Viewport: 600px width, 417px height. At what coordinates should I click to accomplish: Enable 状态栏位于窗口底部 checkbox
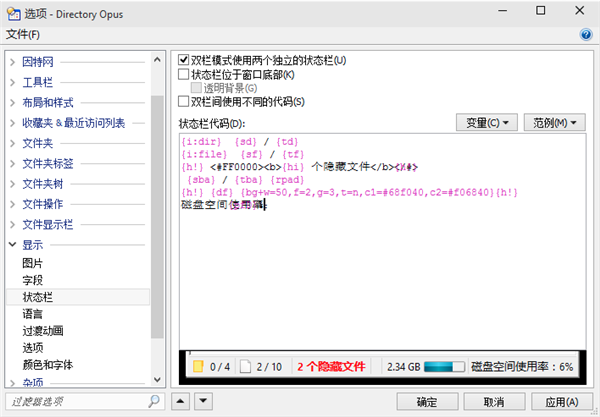pyautogui.click(x=183, y=74)
